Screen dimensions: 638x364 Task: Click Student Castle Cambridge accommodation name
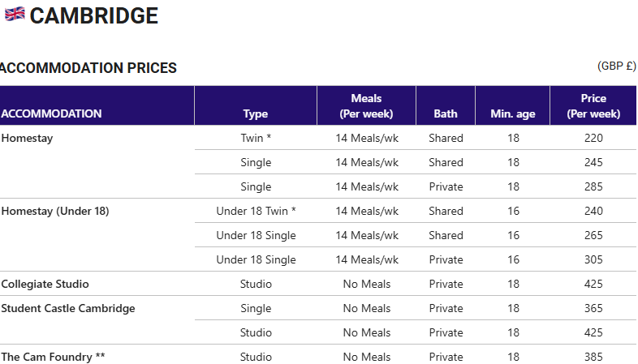(68, 308)
